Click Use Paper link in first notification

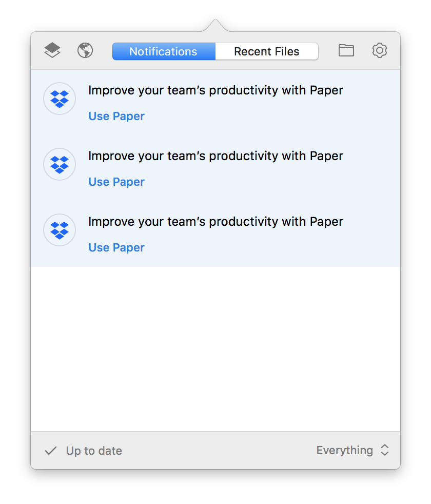click(116, 117)
